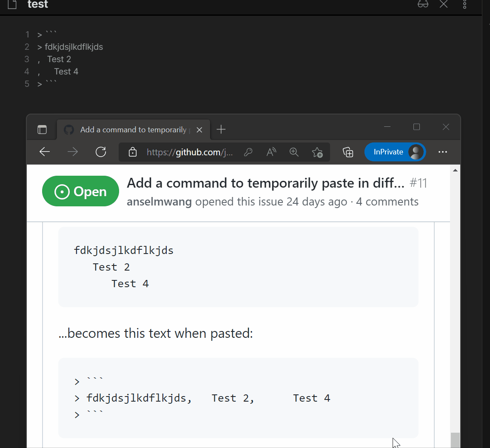Select the 'Add a command to temporarily' tab
490x448 pixels.
pyautogui.click(x=132, y=129)
